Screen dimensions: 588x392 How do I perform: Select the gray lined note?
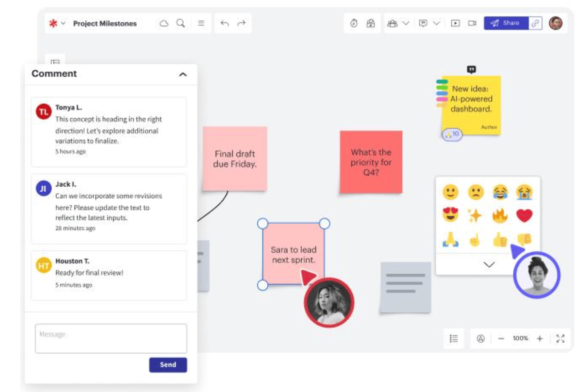pyautogui.click(x=405, y=288)
